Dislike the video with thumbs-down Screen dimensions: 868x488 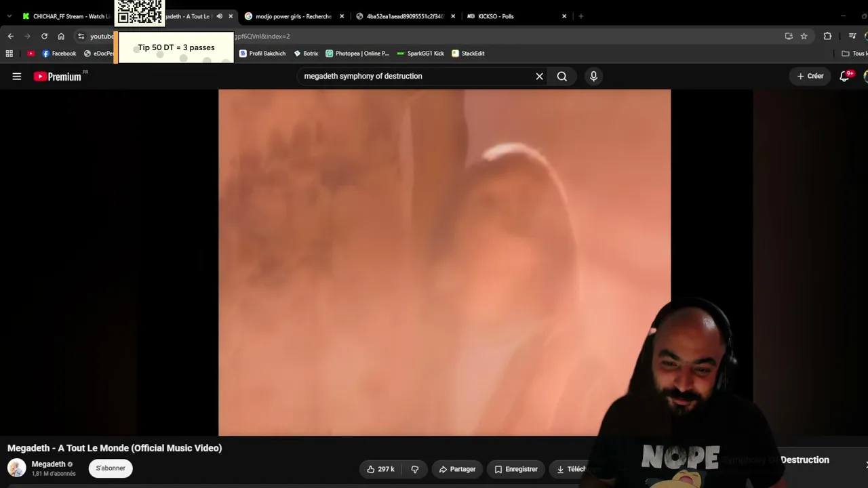point(415,469)
